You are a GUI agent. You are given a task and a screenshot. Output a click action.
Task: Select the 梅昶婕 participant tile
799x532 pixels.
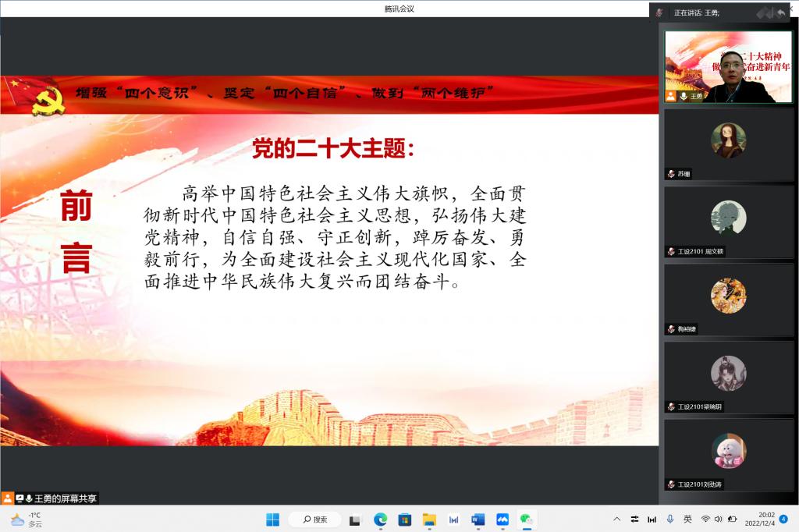729,300
